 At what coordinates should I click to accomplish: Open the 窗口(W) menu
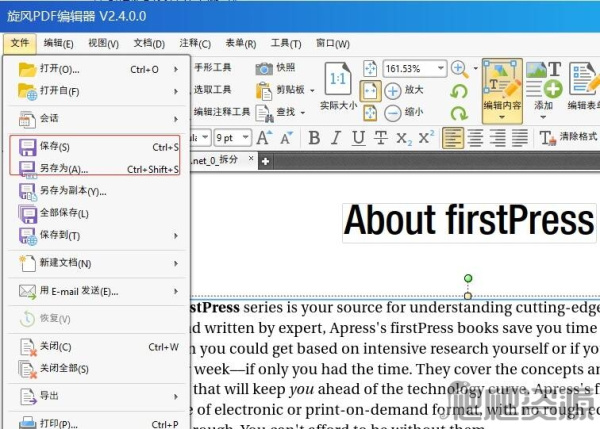click(x=333, y=43)
